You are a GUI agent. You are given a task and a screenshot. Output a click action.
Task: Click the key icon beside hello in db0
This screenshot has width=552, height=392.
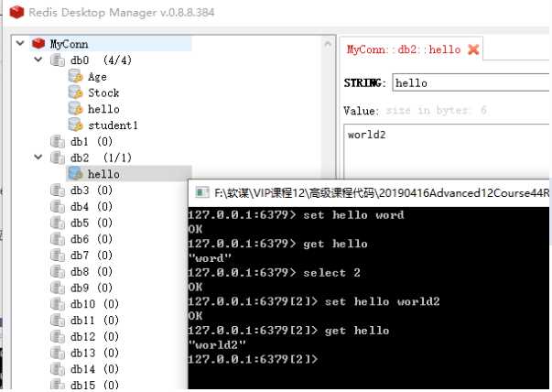click(x=76, y=109)
